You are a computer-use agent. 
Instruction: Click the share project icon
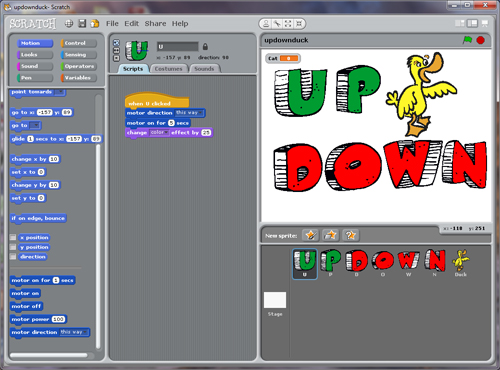[x=95, y=23]
